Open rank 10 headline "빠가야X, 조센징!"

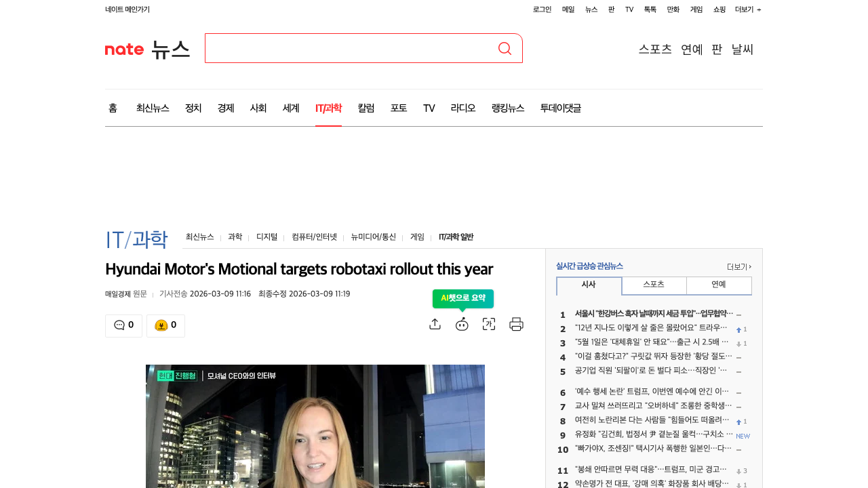tap(654, 449)
